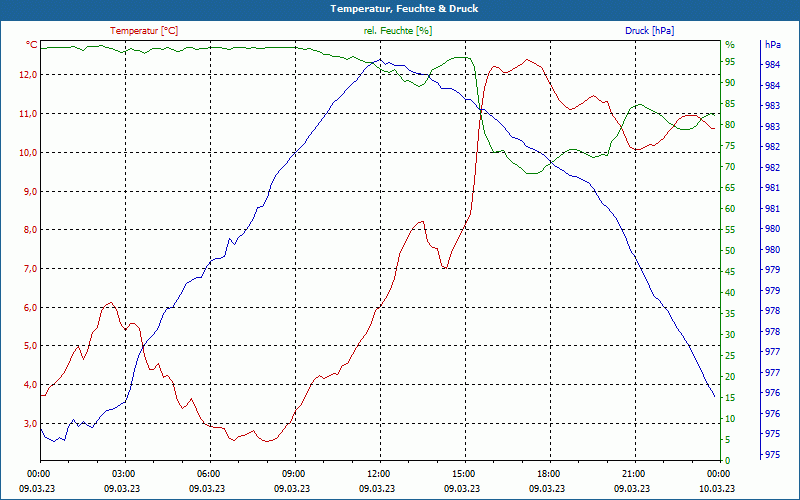800x500 pixels.
Task: Click the '18:00' time axis label
Action: (x=548, y=473)
